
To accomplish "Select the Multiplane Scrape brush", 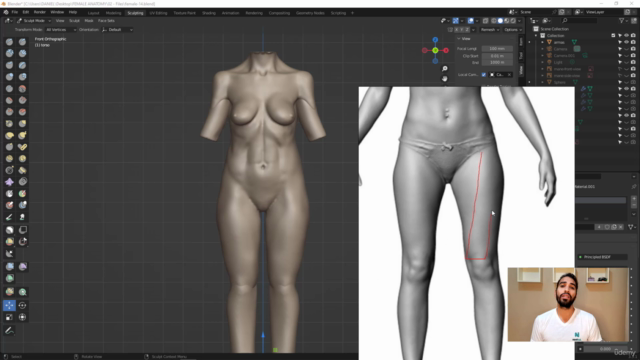I will point(22,112).
